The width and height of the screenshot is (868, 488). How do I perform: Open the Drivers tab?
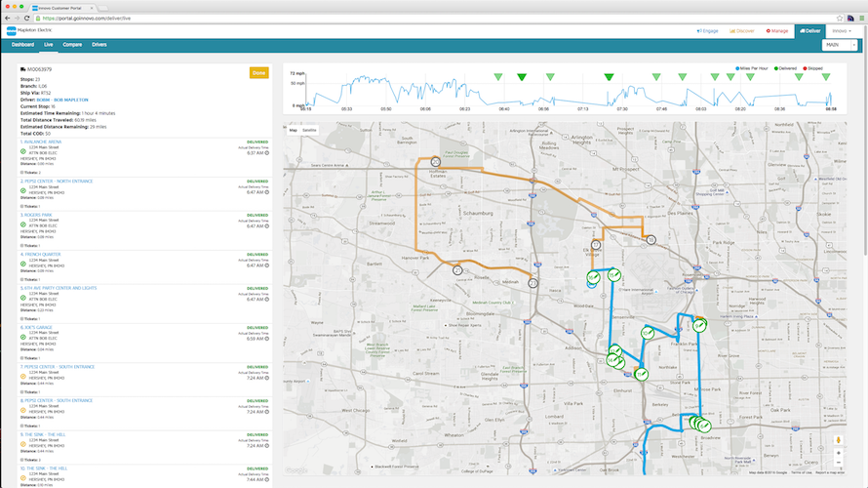pyautogui.click(x=99, y=44)
